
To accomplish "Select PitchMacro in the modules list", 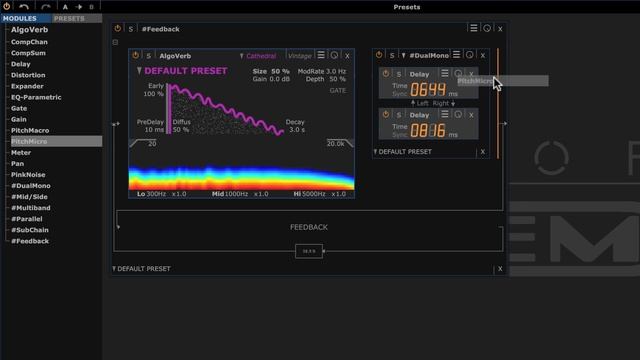I will pos(30,131).
